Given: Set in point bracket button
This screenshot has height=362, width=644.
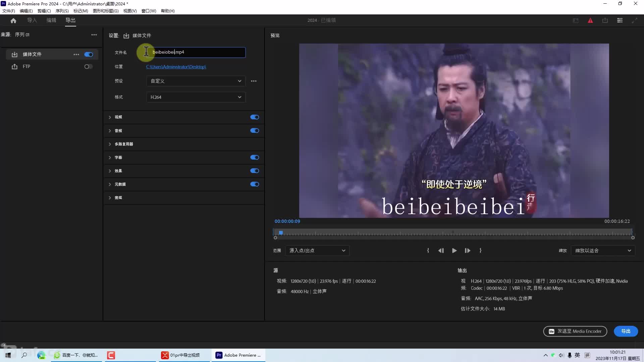Looking at the screenshot, I should 428,251.
